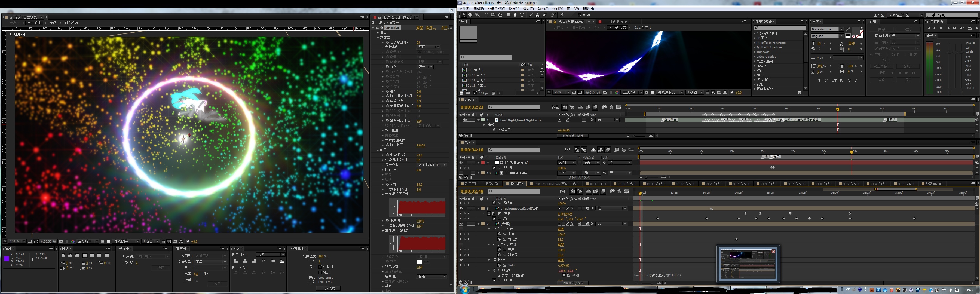The image size is (980, 294).
Task: Select the Eraser tool
Action: 544,15
